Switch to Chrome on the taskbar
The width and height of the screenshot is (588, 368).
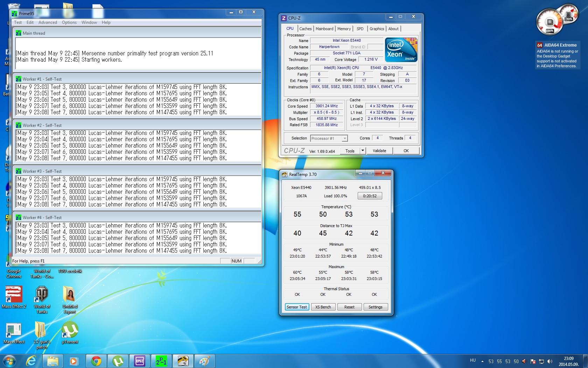point(96,361)
